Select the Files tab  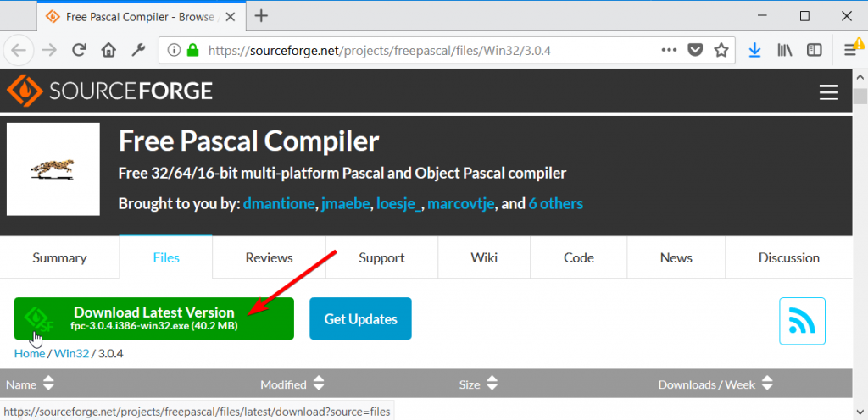pyautogui.click(x=166, y=257)
